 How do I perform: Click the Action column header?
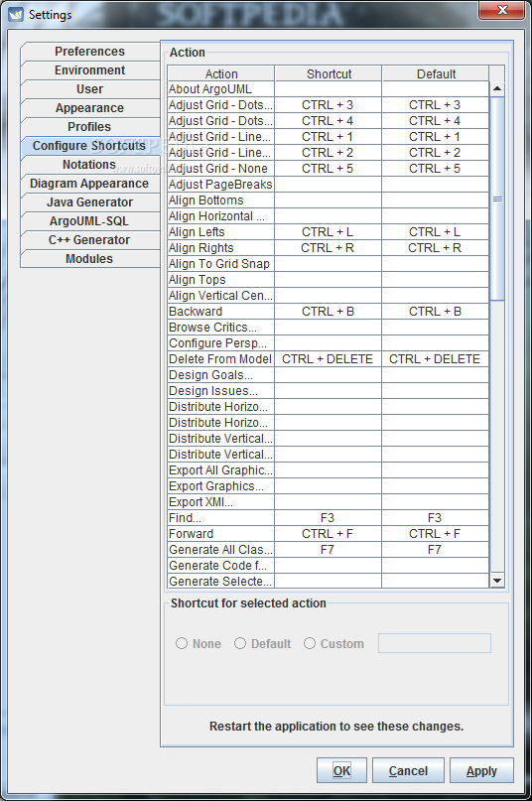click(x=220, y=73)
